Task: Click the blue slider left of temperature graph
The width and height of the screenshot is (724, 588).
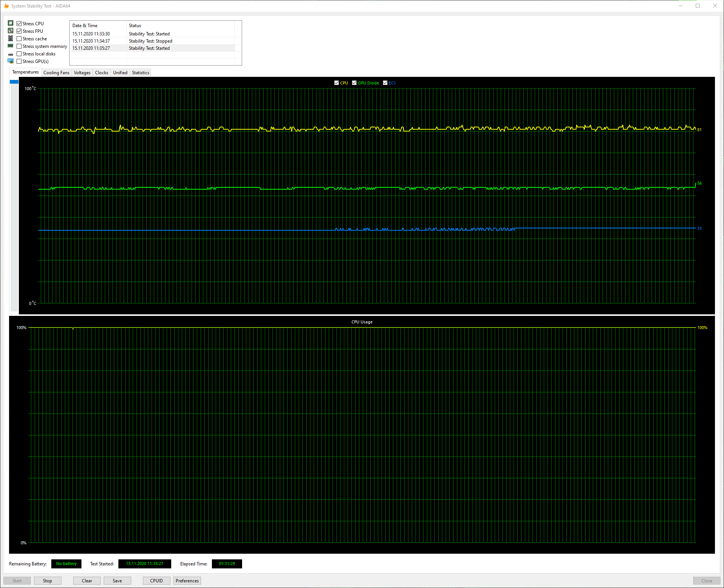Action: point(14,82)
